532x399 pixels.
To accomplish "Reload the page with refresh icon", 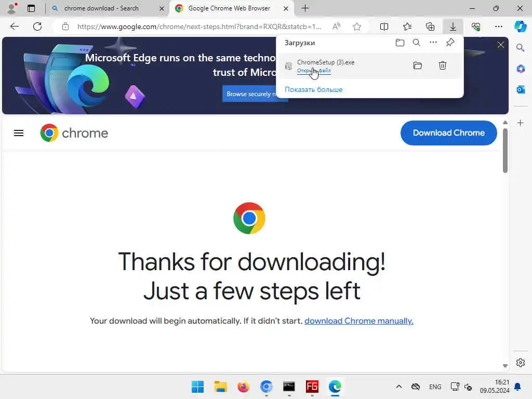I will 37,26.
